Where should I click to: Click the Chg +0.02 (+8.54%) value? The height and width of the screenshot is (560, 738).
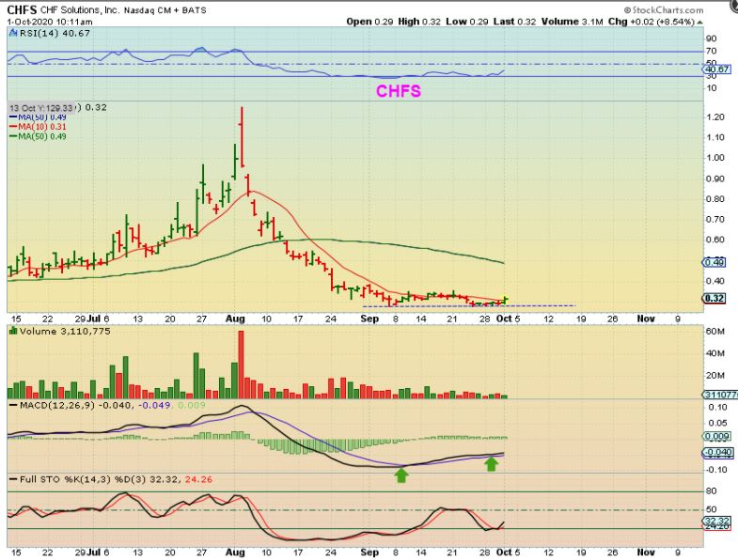point(652,22)
